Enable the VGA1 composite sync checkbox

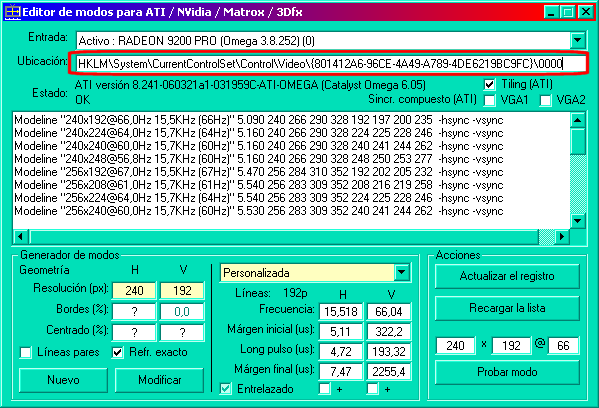click(489, 100)
